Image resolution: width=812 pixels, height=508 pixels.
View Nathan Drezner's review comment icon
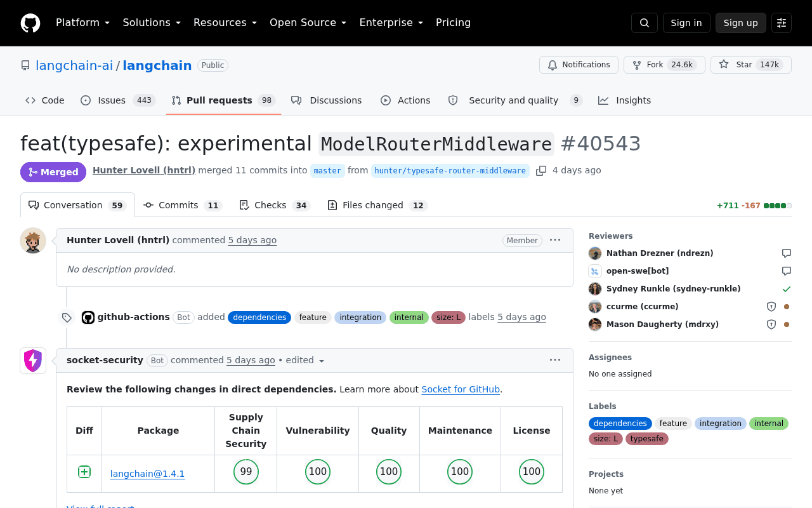(787, 253)
